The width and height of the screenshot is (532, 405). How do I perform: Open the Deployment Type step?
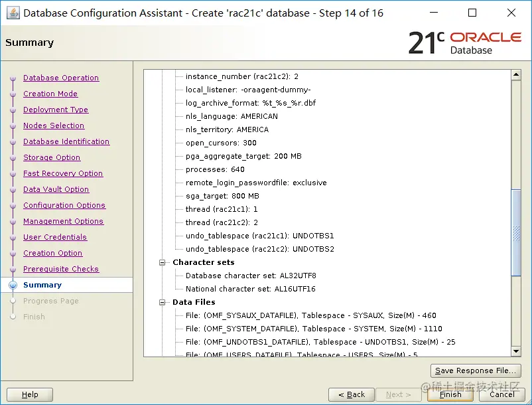pyautogui.click(x=56, y=110)
